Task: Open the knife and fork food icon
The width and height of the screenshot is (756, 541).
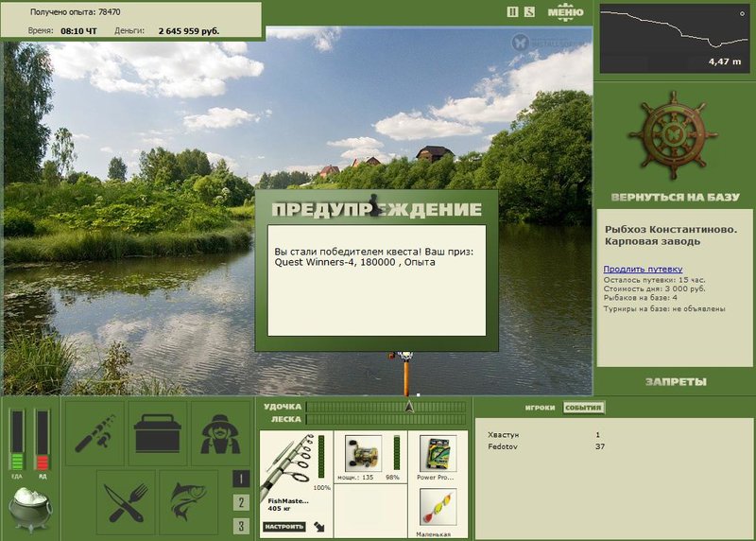Action: (126, 502)
